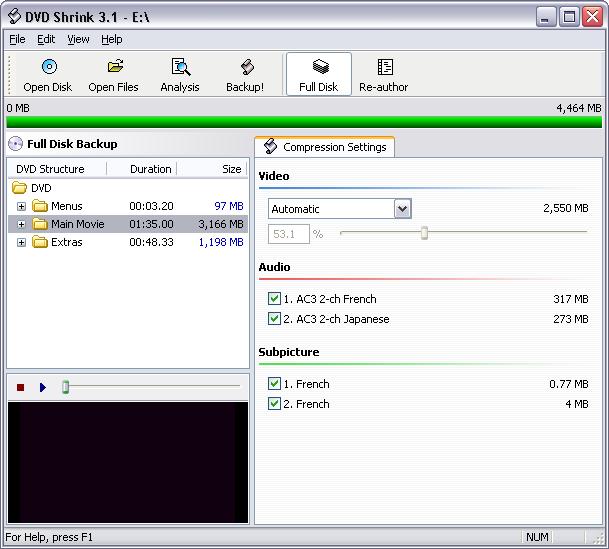Start Analysis from the toolbar
The width and height of the screenshot is (609, 549).
pos(181,75)
